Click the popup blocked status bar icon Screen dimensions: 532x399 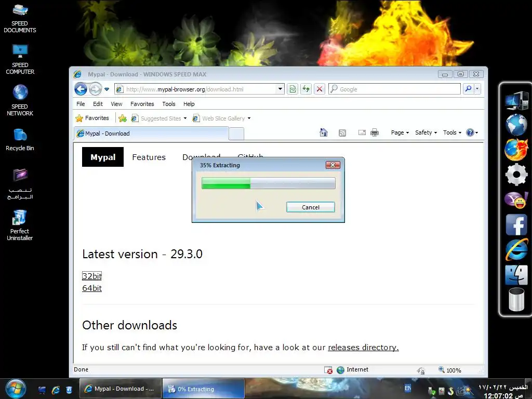[x=328, y=370]
